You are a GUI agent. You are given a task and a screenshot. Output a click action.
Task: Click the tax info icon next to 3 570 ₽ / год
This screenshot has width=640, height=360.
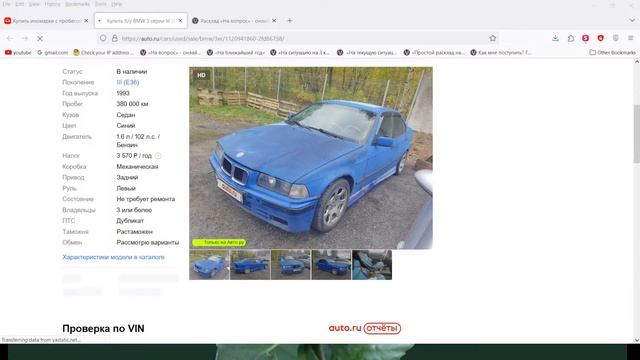pyautogui.click(x=158, y=156)
